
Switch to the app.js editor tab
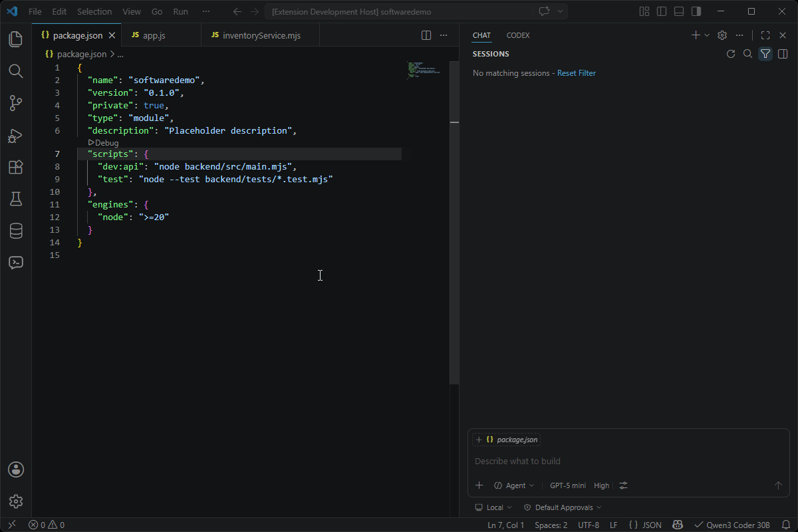coord(162,35)
